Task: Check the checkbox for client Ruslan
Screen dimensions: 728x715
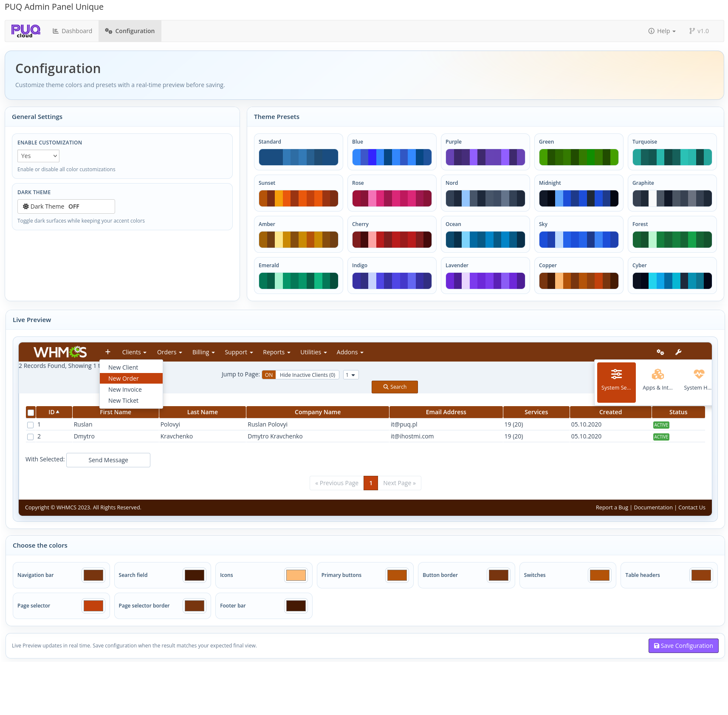Action: [30, 425]
